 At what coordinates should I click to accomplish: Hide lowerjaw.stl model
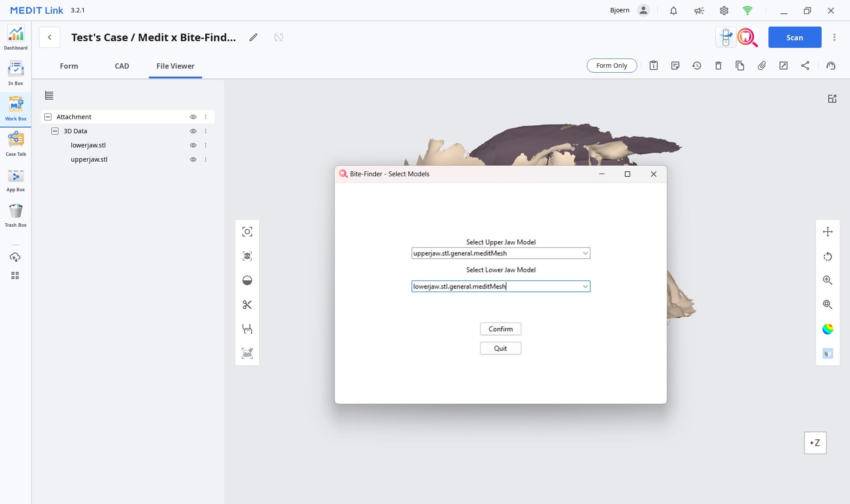(193, 145)
